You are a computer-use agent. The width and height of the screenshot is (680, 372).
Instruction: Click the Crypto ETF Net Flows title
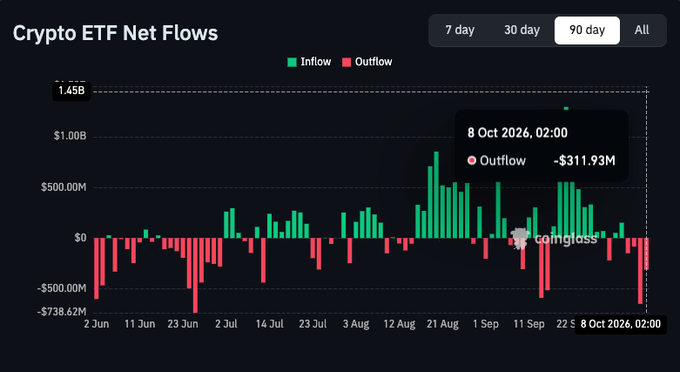click(x=115, y=33)
